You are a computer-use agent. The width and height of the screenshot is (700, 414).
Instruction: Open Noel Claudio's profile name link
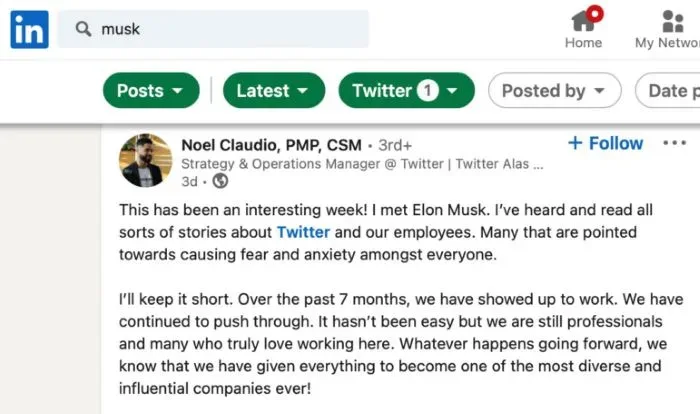(271, 145)
